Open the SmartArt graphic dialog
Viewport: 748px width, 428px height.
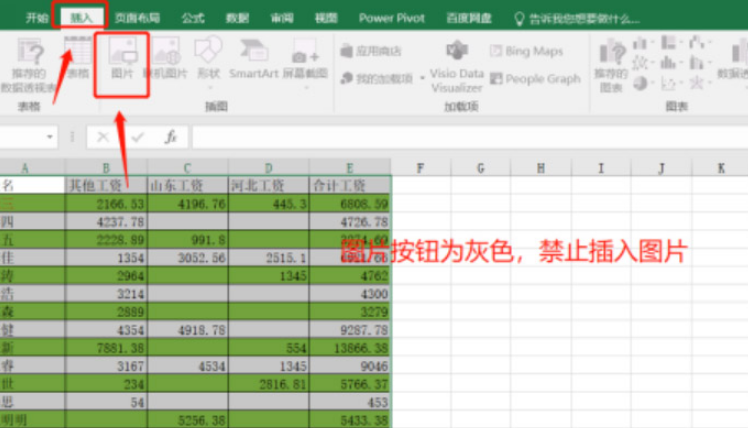pos(253,58)
